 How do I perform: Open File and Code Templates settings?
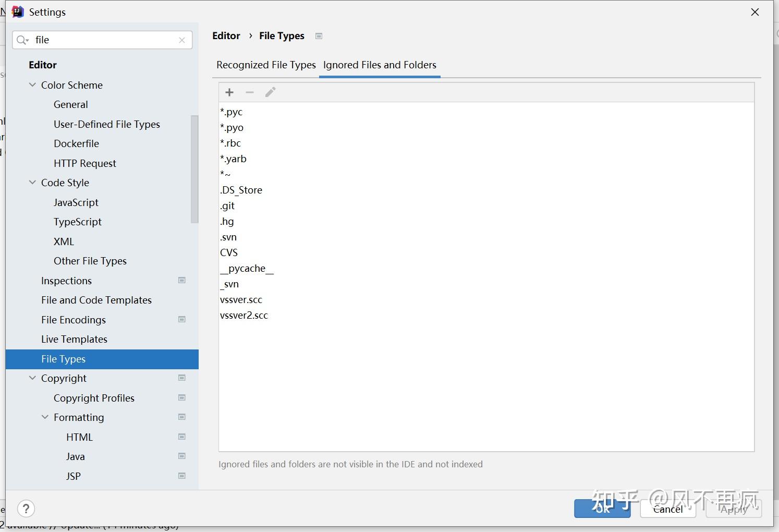click(x=96, y=300)
